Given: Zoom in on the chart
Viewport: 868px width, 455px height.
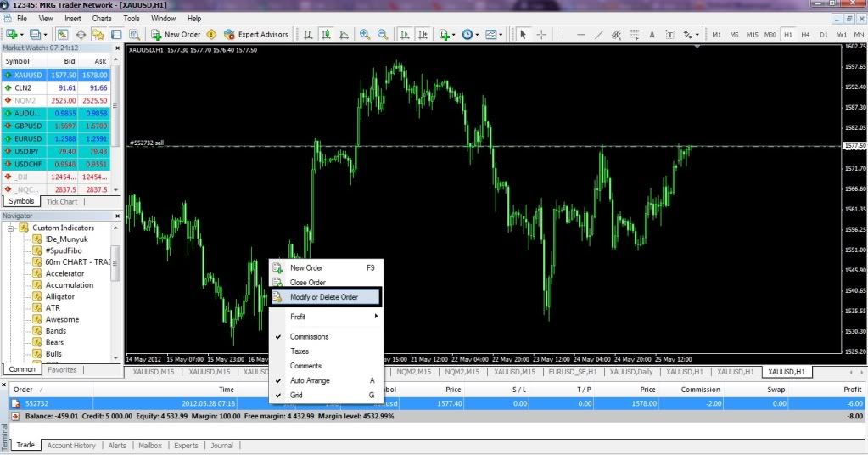Looking at the screenshot, I should [365, 34].
